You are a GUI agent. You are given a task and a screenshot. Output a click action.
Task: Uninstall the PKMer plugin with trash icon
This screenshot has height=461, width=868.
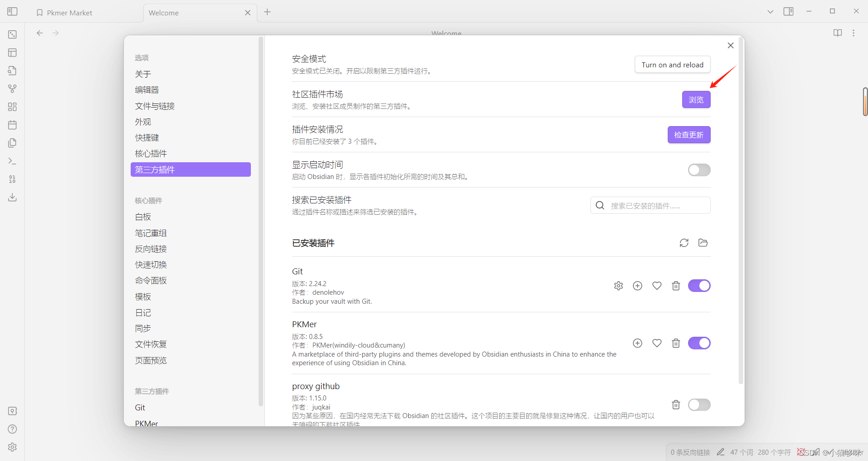pos(676,343)
